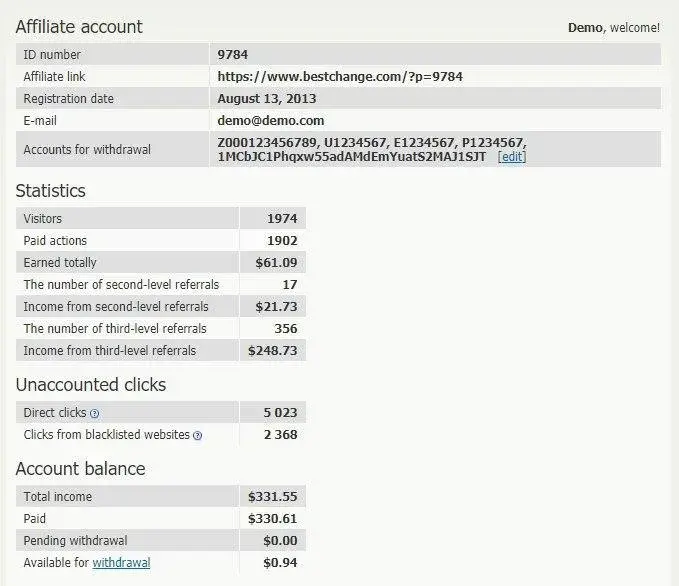Click the Visitors count 1974

tap(282, 218)
